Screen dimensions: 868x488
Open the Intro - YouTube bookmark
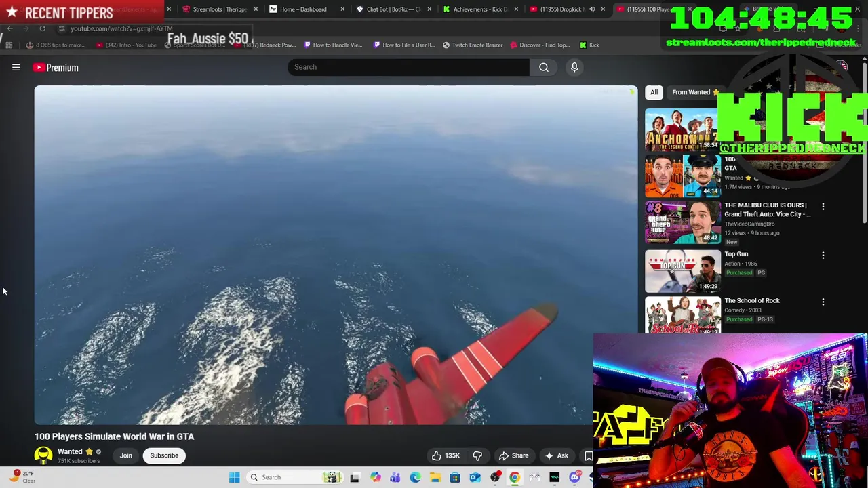(126, 45)
